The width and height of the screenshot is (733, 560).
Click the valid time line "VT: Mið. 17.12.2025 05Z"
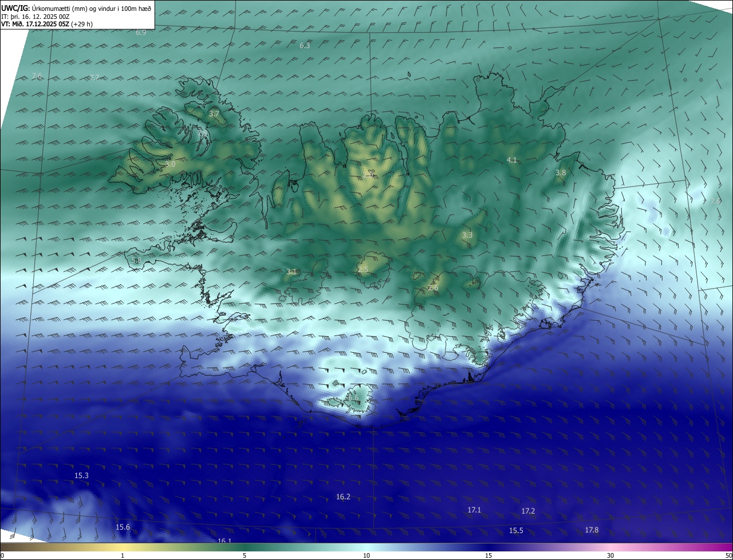point(36,24)
